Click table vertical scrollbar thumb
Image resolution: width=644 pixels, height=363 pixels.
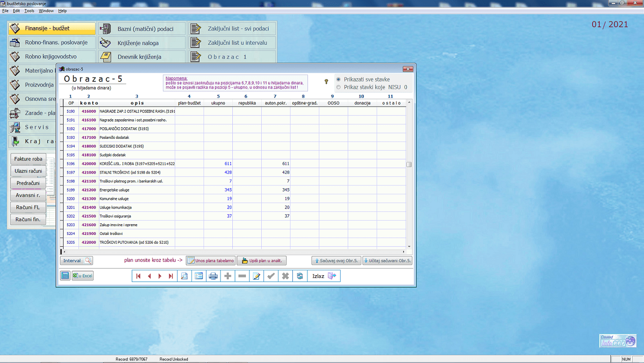[x=409, y=165]
